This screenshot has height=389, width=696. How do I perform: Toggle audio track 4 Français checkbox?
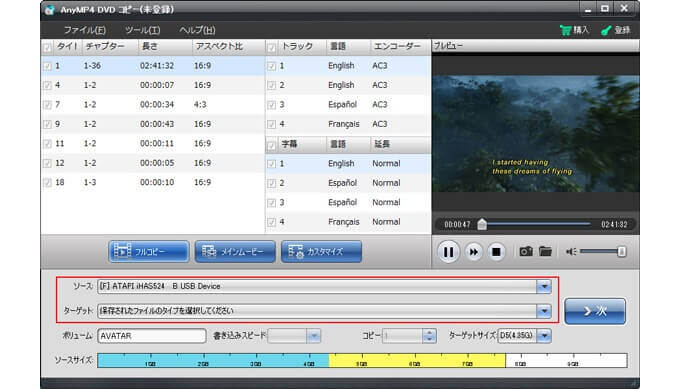click(x=272, y=124)
